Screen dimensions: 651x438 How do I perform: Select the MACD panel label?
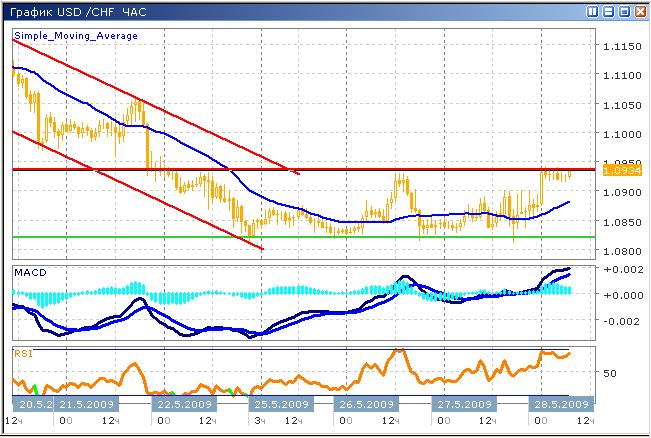pos(28,272)
